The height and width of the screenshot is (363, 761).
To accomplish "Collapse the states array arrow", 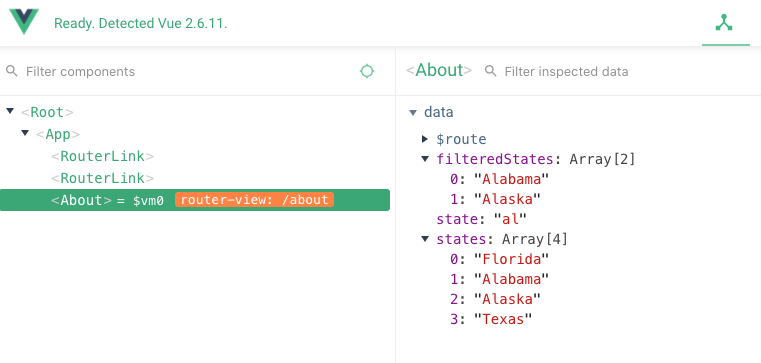I will tap(426, 238).
